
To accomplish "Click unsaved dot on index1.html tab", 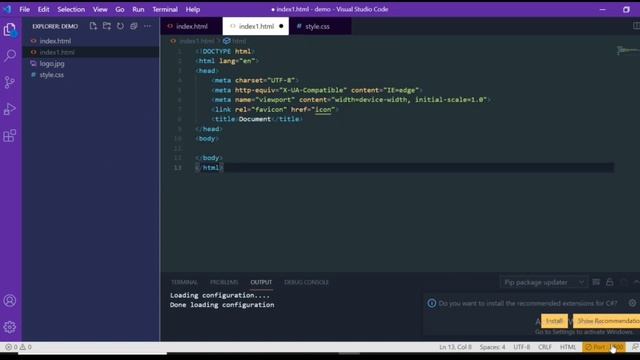I will pyautogui.click(x=281, y=26).
